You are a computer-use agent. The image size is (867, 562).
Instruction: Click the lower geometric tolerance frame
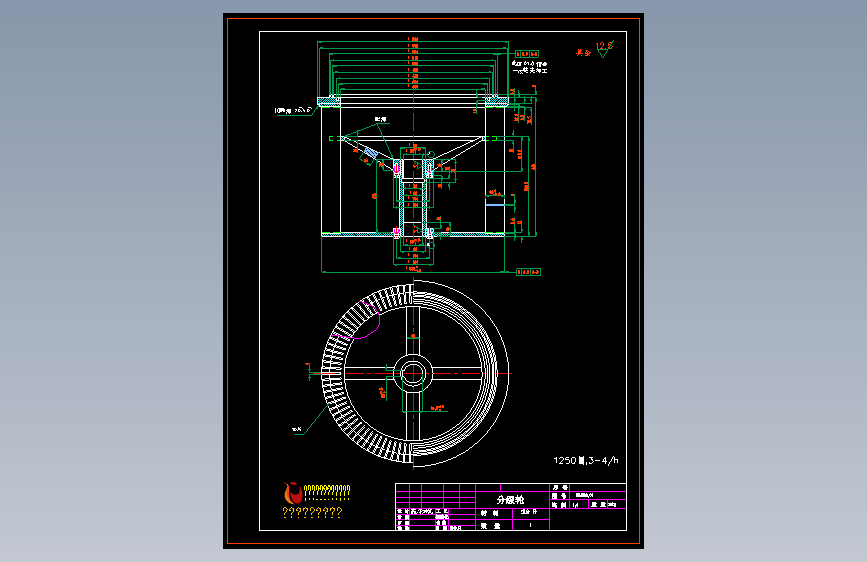click(528, 272)
